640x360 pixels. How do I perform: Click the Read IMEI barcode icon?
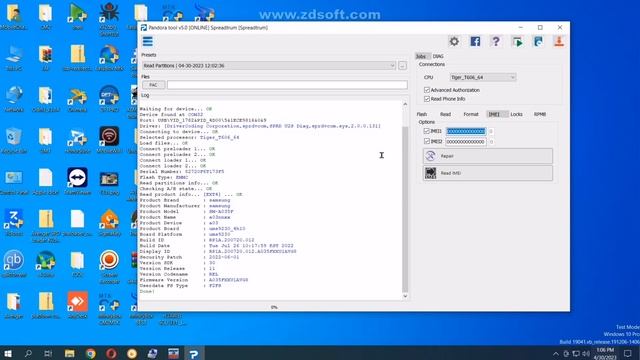(x=430, y=173)
